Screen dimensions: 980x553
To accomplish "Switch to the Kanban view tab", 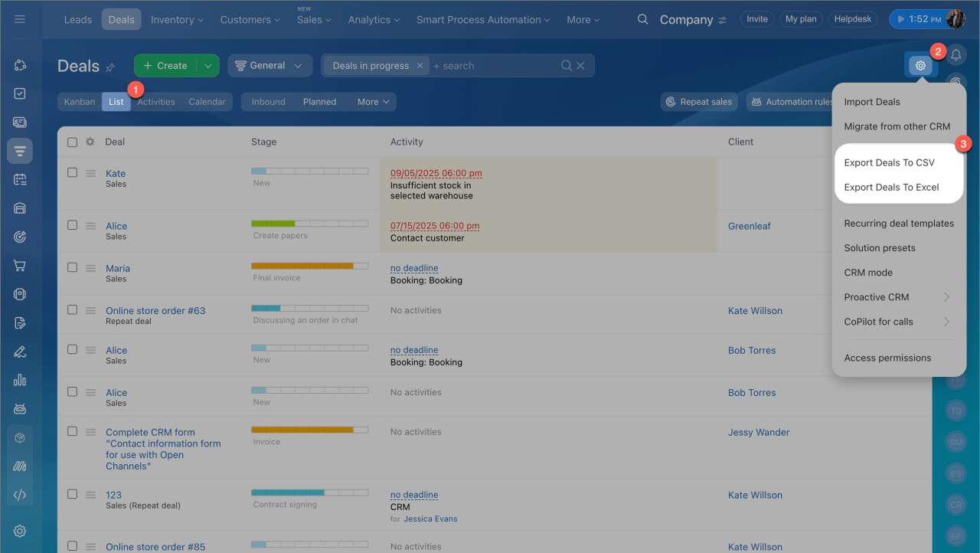I will coord(80,102).
